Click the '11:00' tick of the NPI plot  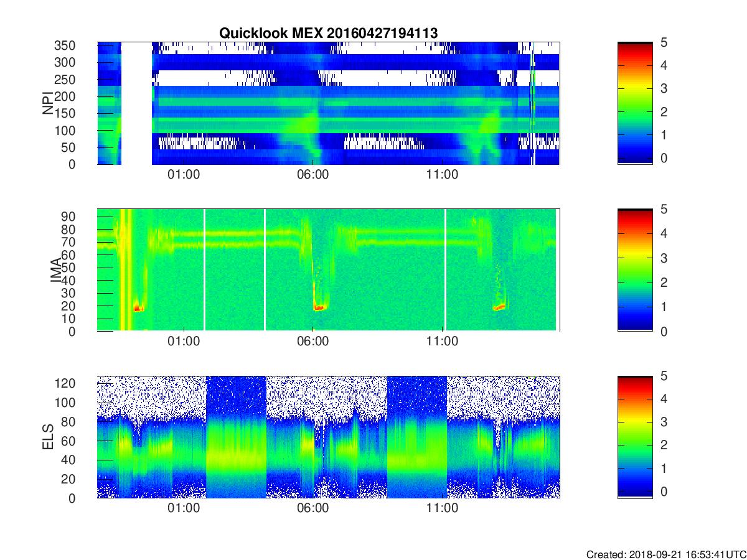point(443,175)
